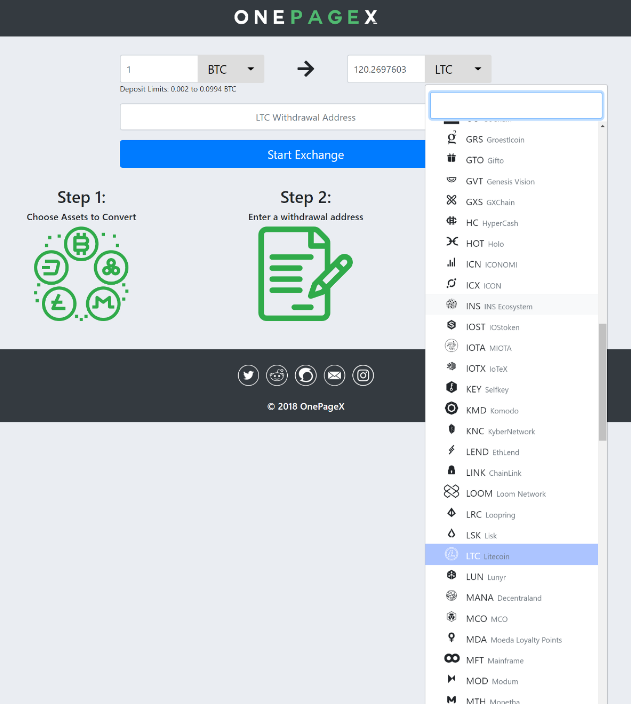The height and width of the screenshot is (704, 631).
Task: Click the ONEPAGEX logo link
Action: (305, 18)
